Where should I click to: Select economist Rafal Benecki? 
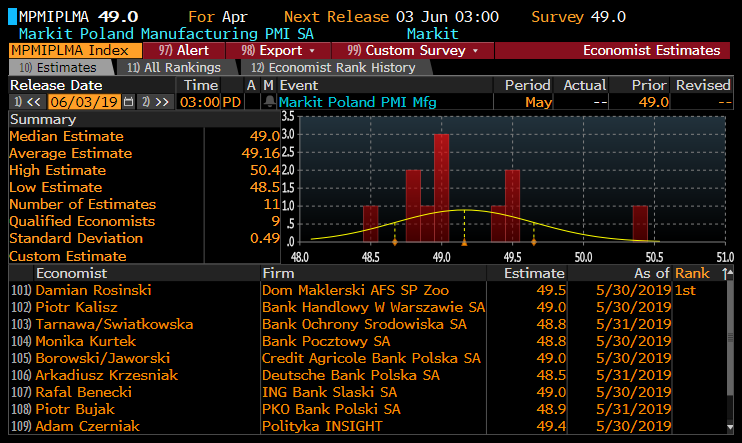[83, 392]
